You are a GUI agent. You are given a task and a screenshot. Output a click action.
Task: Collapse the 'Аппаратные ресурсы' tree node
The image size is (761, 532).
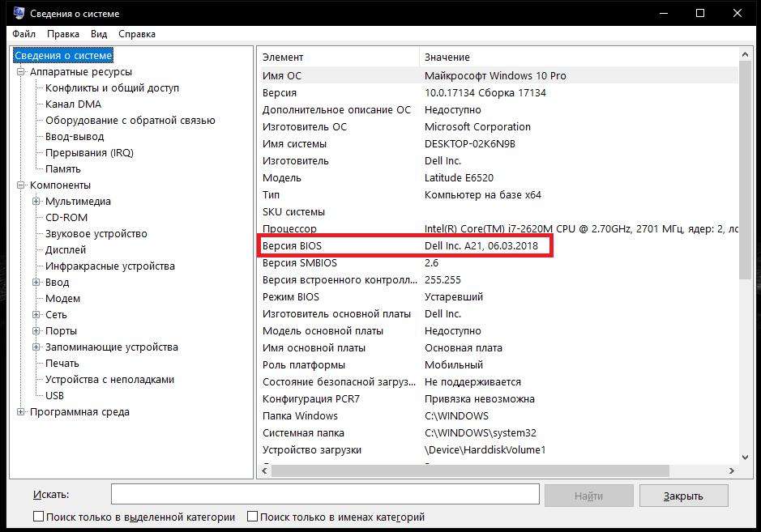pos(20,72)
